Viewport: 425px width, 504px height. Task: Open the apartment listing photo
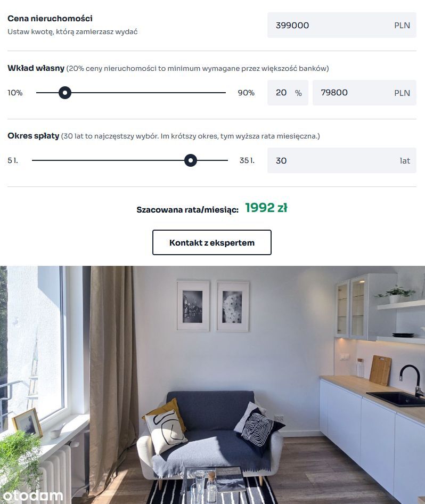213,385
